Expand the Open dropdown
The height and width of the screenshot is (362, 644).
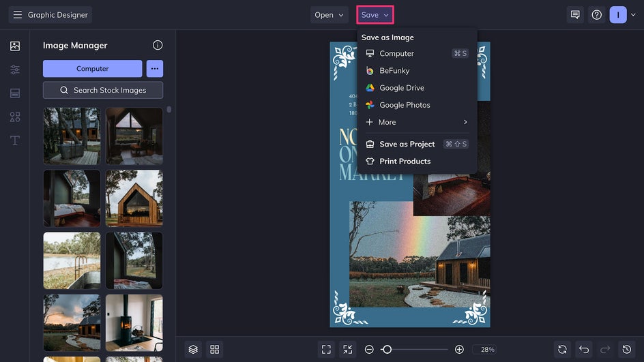click(329, 15)
